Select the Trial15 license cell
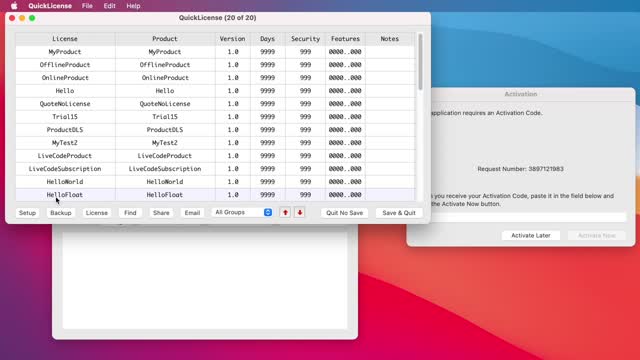The height and width of the screenshot is (360, 640). point(65,117)
